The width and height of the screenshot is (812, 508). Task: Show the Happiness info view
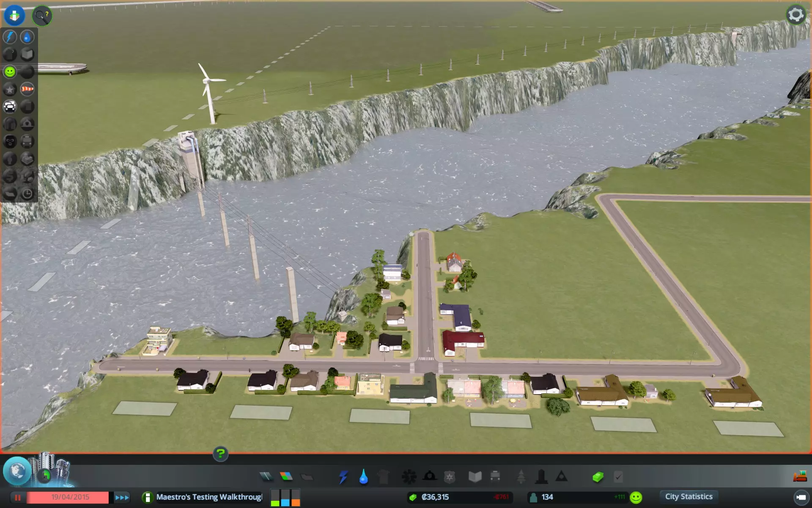[10, 72]
